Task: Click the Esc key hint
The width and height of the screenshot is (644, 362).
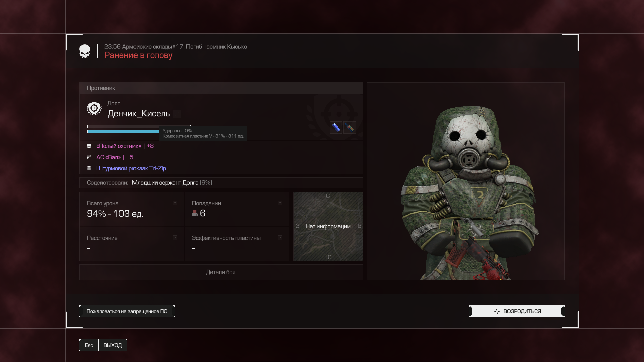Action: (x=89, y=345)
